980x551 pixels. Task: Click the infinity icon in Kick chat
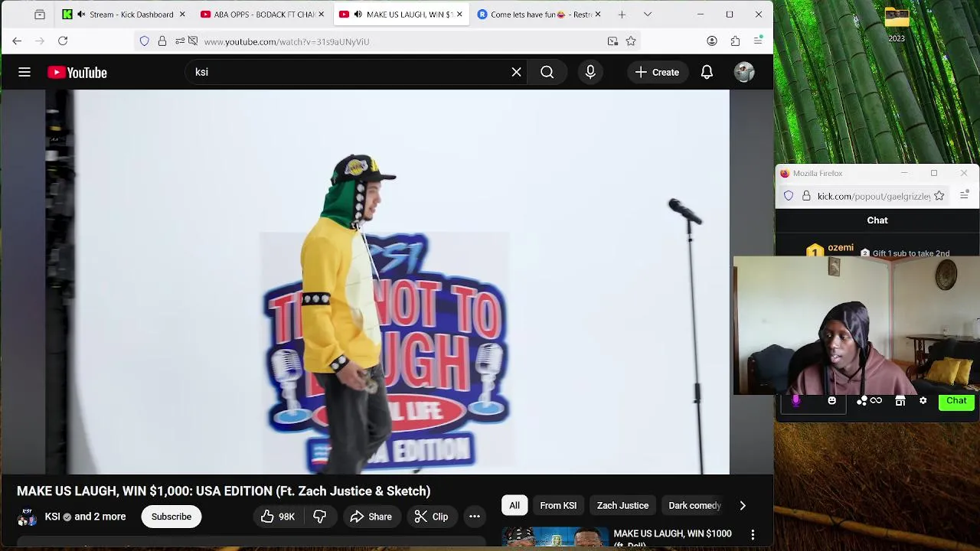click(x=877, y=401)
